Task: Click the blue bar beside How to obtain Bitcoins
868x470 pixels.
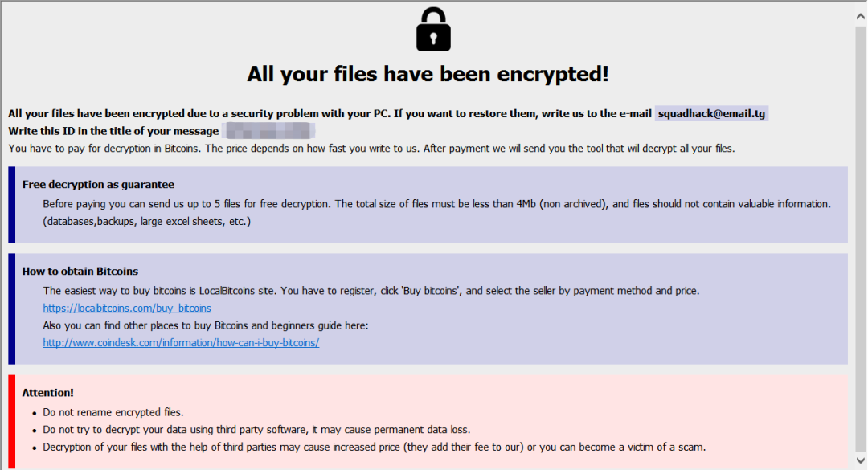Action: pyautogui.click(x=12, y=309)
